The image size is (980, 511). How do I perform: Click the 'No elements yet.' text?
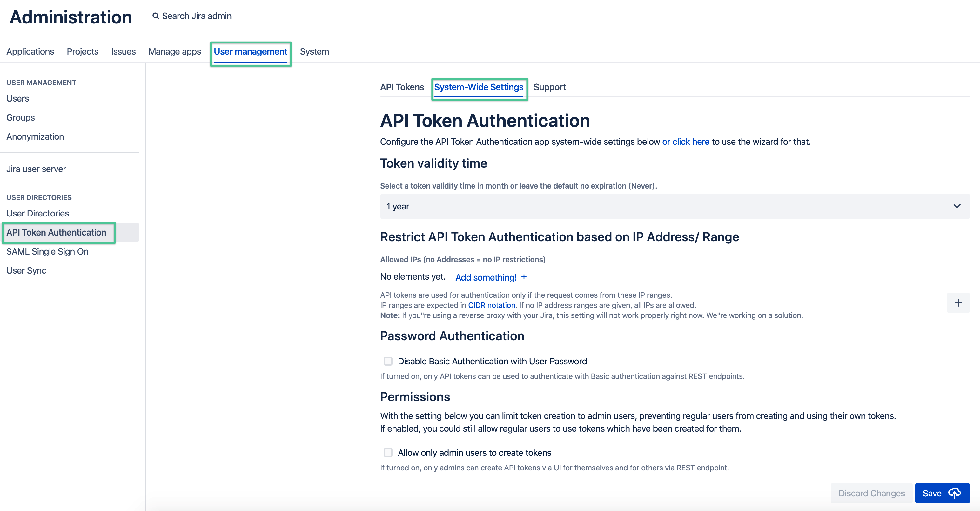[x=413, y=276]
